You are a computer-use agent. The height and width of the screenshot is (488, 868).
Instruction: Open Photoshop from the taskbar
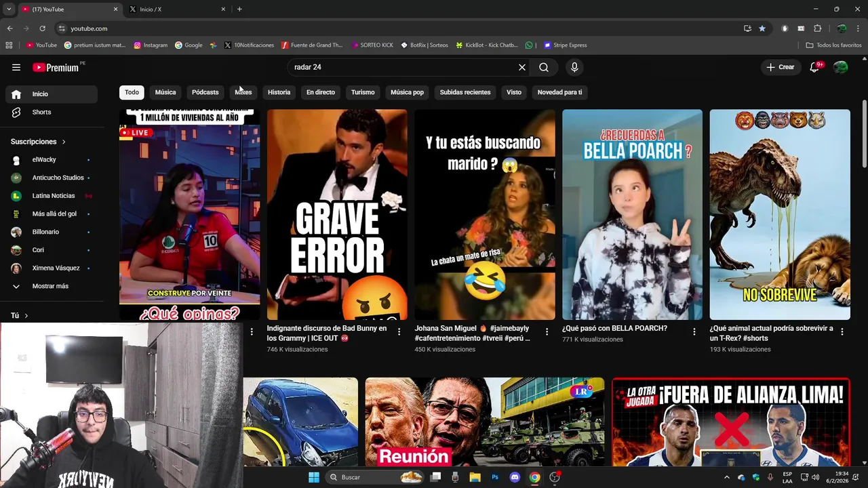click(x=495, y=477)
